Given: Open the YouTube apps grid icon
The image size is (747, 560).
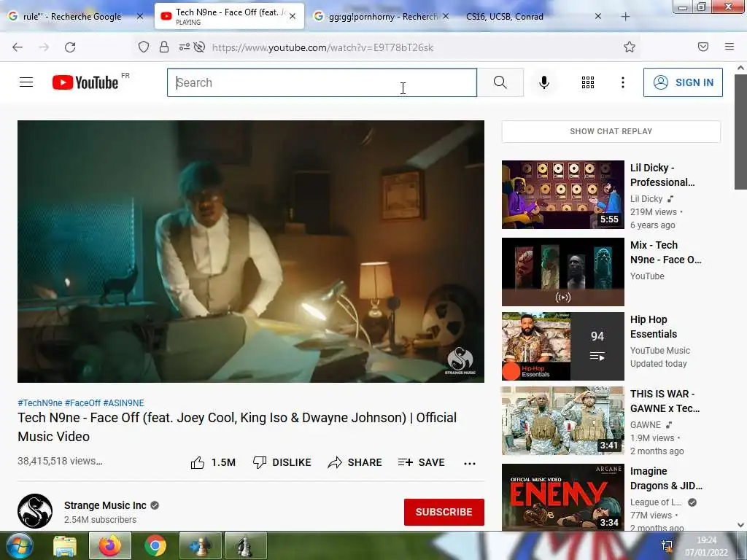Looking at the screenshot, I should coord(588,82).
